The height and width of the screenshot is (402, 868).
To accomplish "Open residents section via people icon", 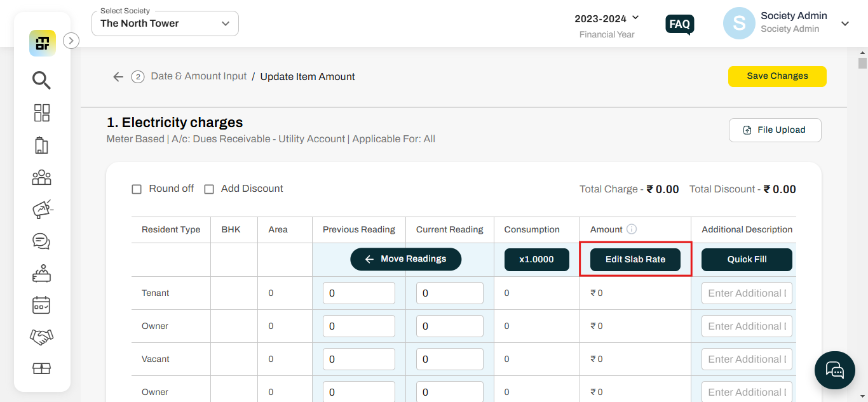I will pos(41,177).
